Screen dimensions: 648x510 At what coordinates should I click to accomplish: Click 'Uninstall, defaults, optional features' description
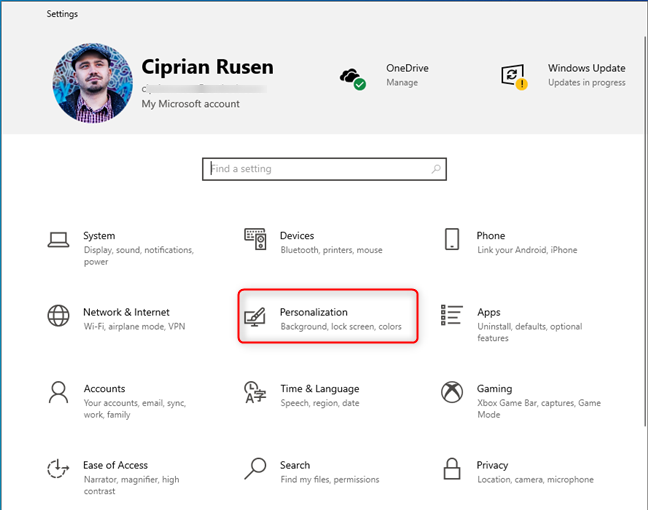[x=530, y=332]
